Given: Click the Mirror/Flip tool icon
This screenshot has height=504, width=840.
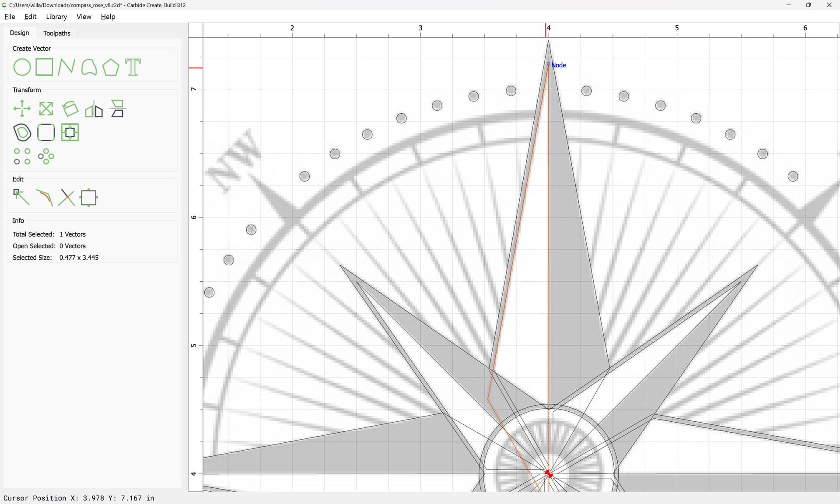Looking at the screenshot, I should pyautogui.click(x=94, y=109).
